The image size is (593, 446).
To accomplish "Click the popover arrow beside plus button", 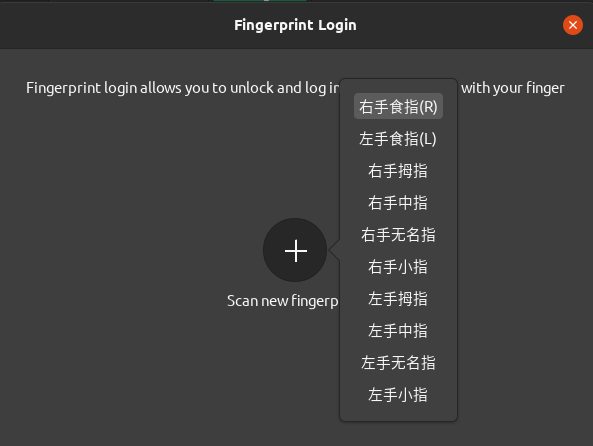I will 335,250.
